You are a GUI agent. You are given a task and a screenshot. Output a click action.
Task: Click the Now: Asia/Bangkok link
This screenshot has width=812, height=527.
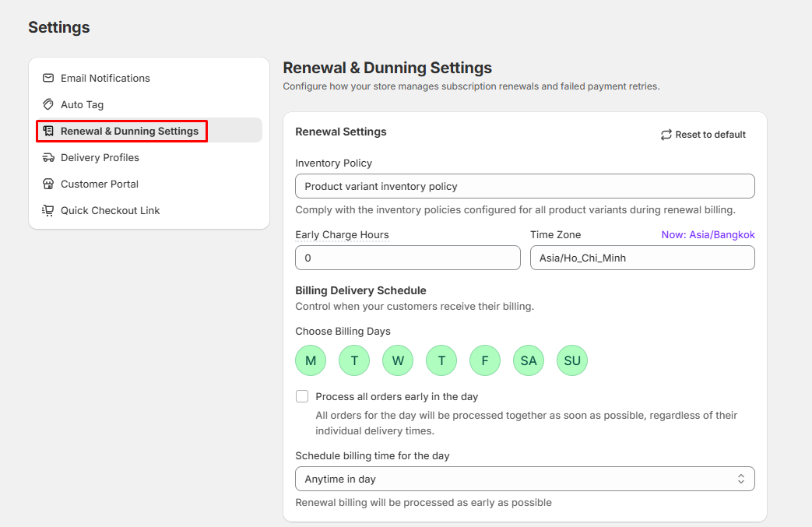(x=708, y=234)
